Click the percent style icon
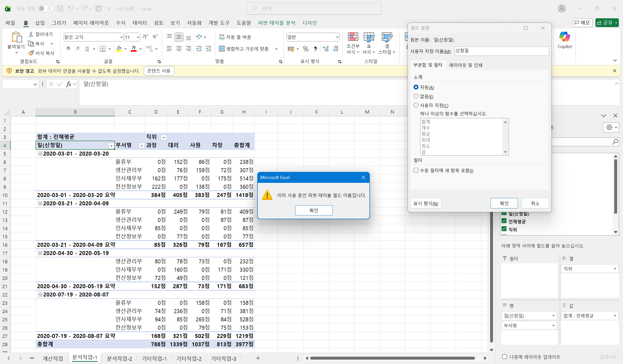The image size is (623, 364). click(306, 49)
